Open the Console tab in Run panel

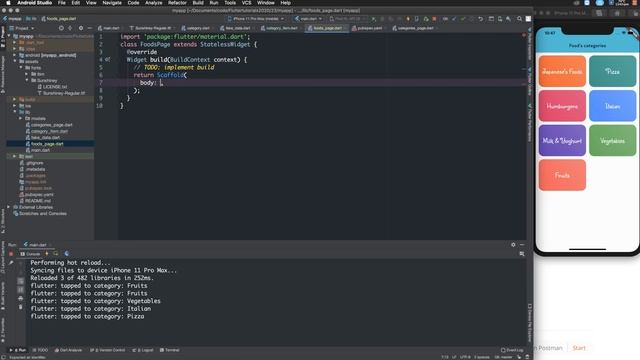click(x=31, y=254)
